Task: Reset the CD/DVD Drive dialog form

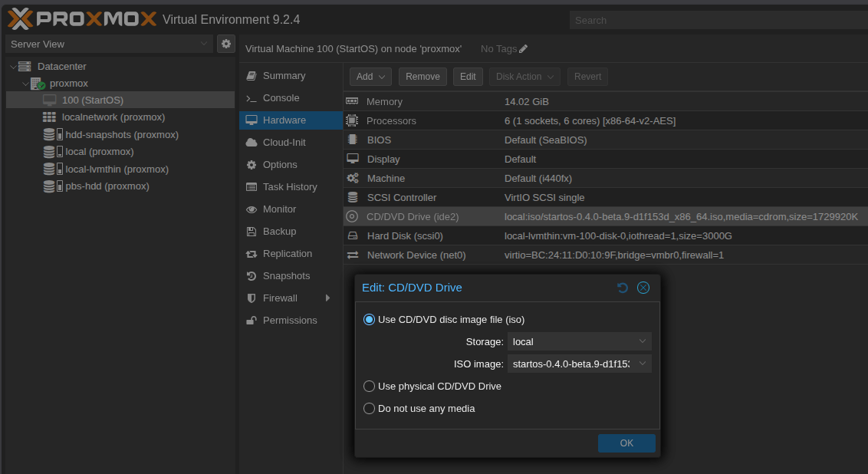Action: [622, 288]
